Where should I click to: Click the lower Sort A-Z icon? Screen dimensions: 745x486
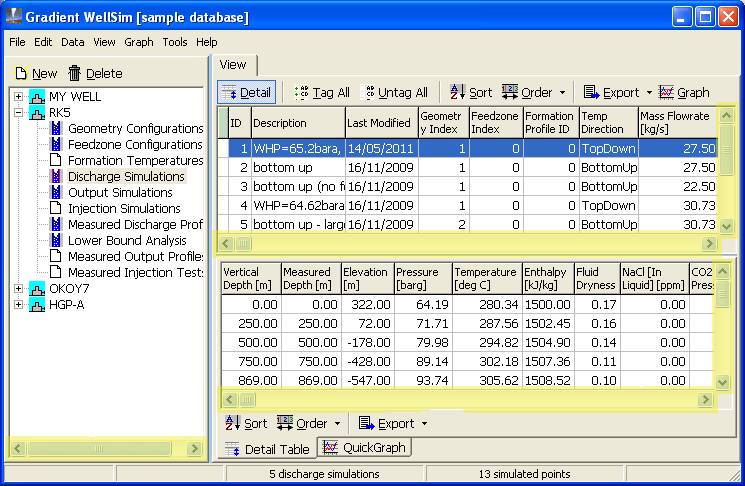pos(233,423)
